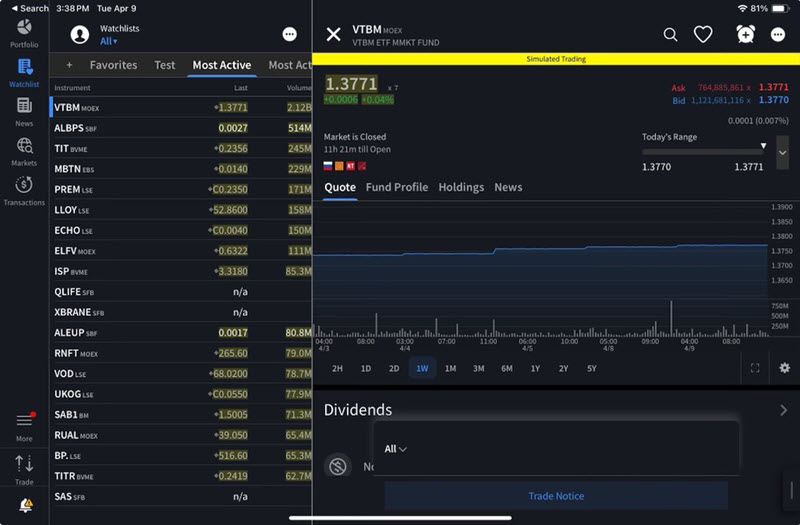
Task: Switch to the Favorites watchlist tab
Action: pyautogui.click(x=113, y=65)
